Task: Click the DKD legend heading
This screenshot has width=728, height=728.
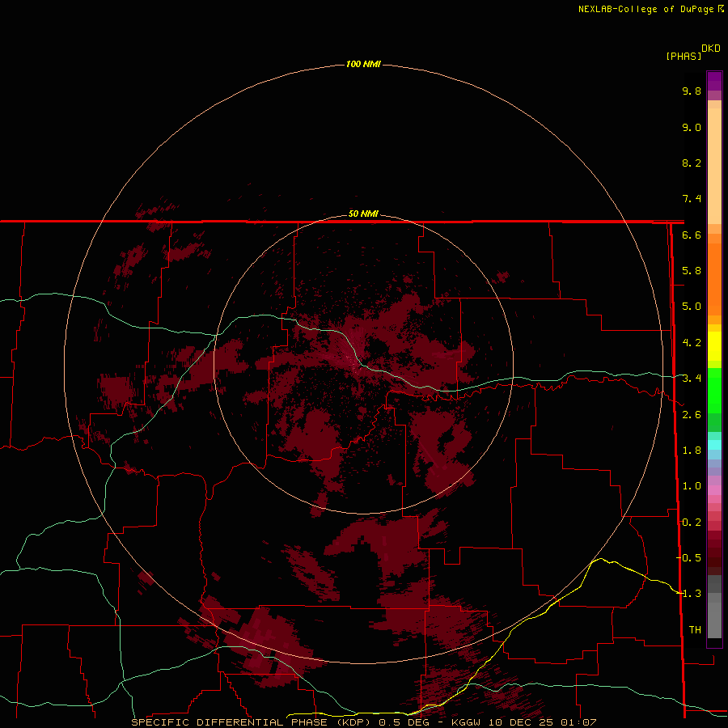Action: [x=711, y=49]
